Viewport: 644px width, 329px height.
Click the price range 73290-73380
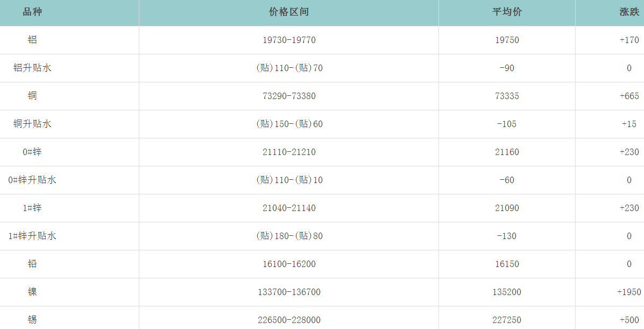289,96
